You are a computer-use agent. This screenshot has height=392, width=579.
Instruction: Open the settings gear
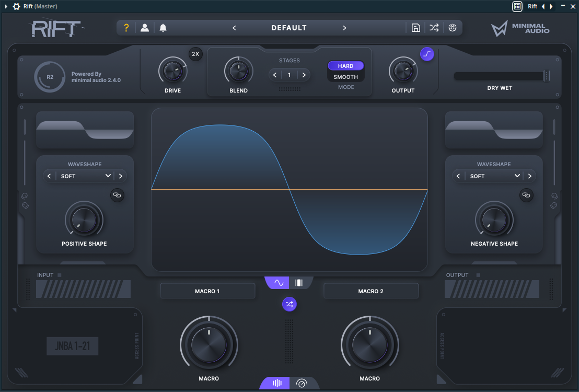(452, 28)
